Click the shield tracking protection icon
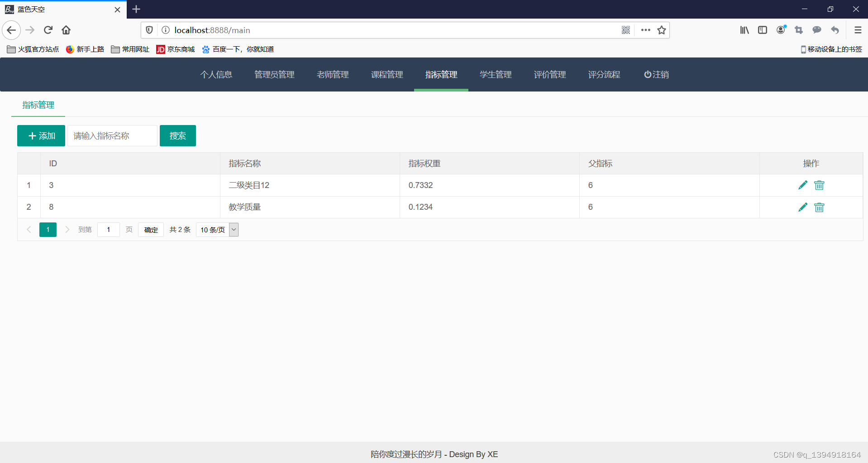The height and width of the screenshot is (463, 868). pyautogui.click(x=149, y=30)
